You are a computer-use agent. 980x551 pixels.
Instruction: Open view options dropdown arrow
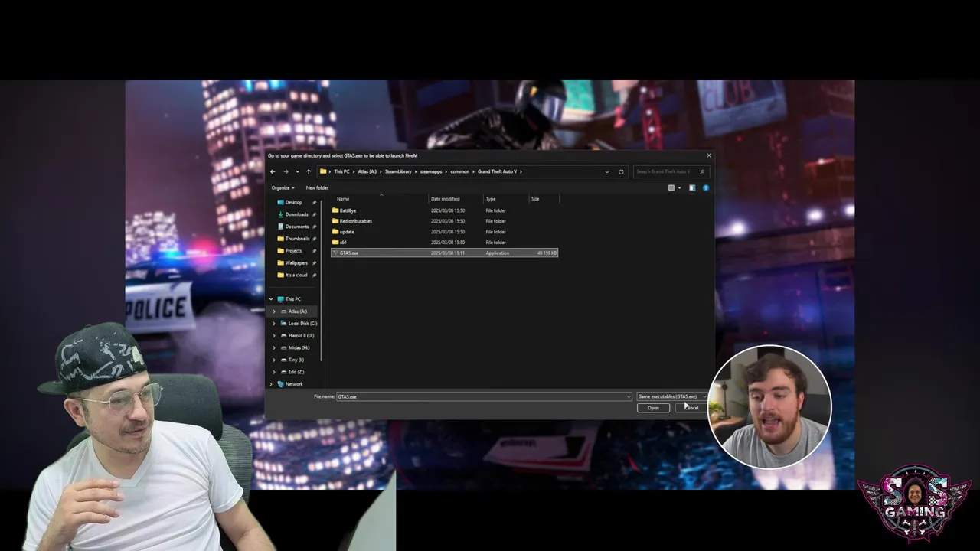(x=679, y=187)
